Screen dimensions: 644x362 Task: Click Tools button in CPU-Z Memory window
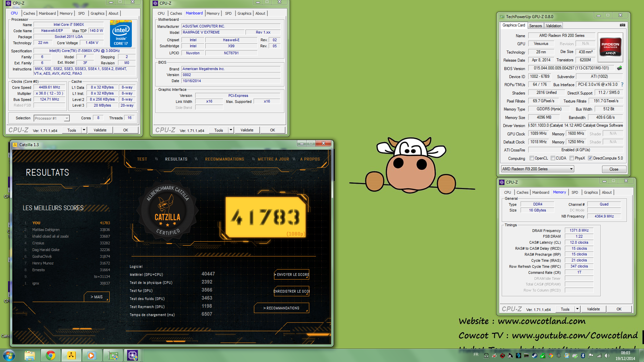[565, 309]
